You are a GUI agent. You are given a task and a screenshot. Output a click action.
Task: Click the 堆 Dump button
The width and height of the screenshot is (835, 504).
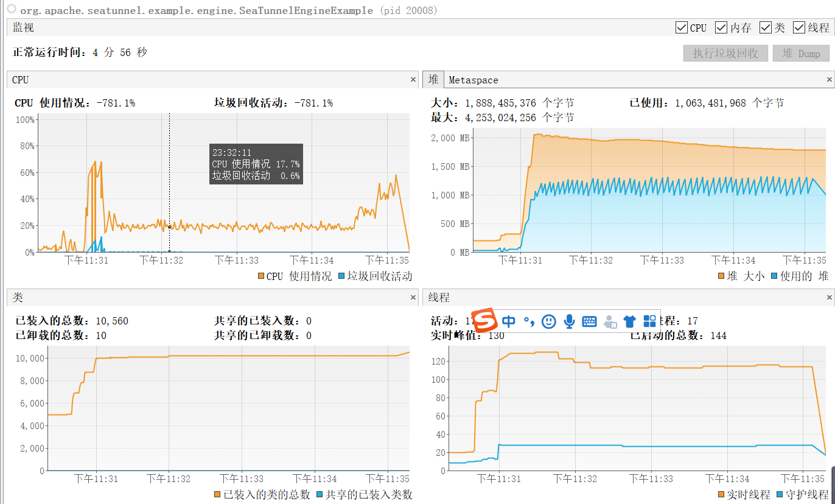801,54
